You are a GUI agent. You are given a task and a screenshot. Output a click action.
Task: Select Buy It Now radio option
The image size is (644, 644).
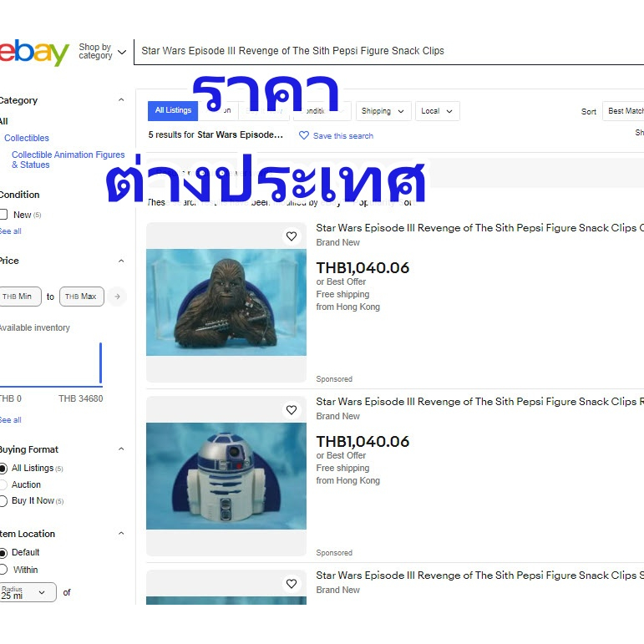click(3, 500)
